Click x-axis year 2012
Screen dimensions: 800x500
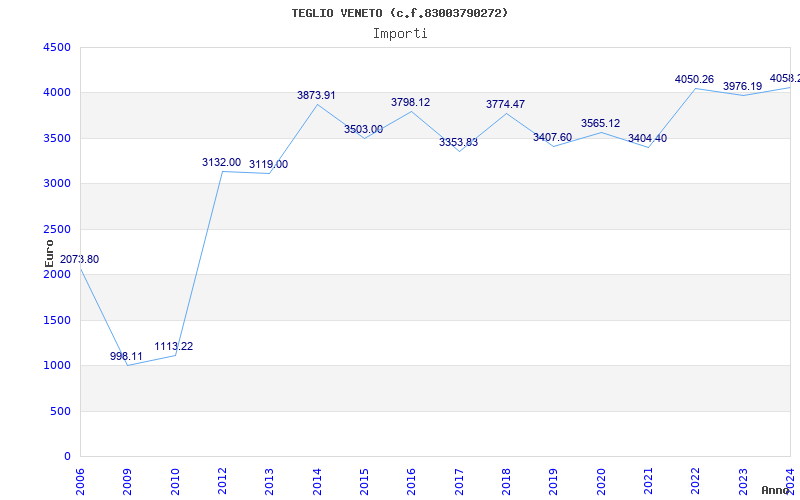coord(222,482)
